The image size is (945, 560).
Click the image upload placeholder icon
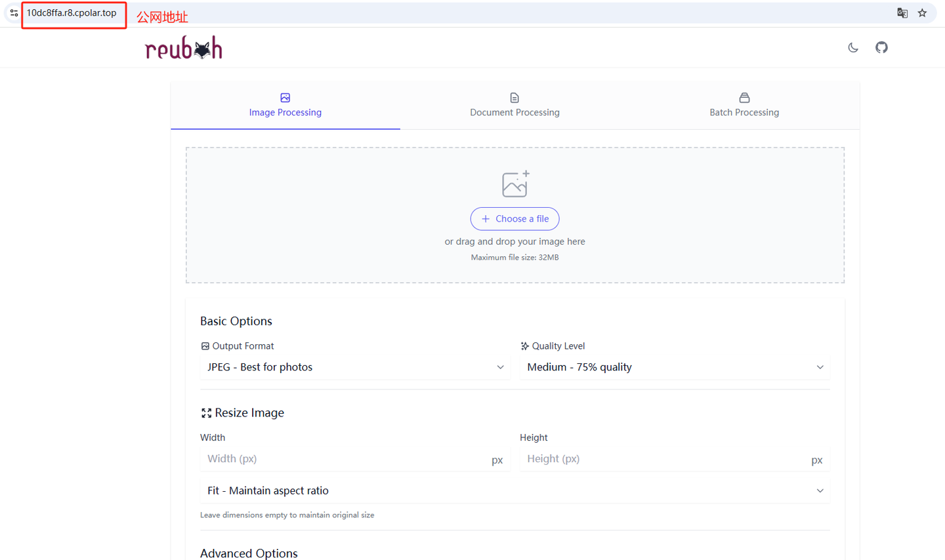coord(514,184)
